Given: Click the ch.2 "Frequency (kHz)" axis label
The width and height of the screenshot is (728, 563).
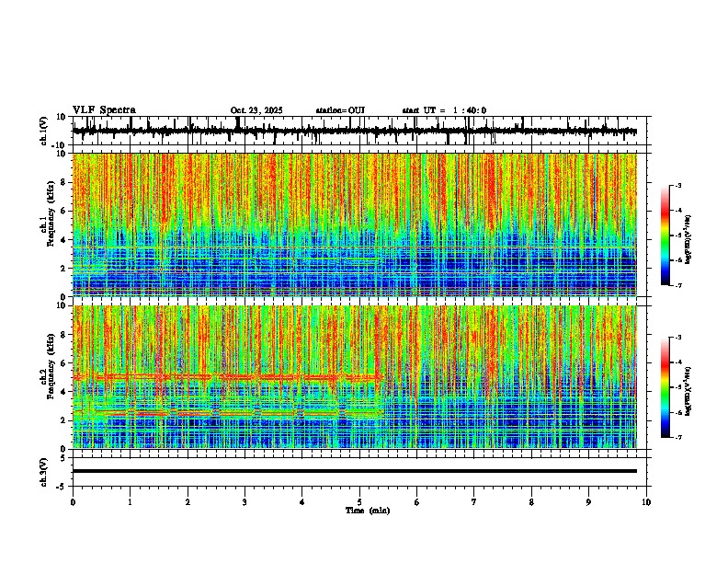Looking at the screenshot, I should 51,366.
